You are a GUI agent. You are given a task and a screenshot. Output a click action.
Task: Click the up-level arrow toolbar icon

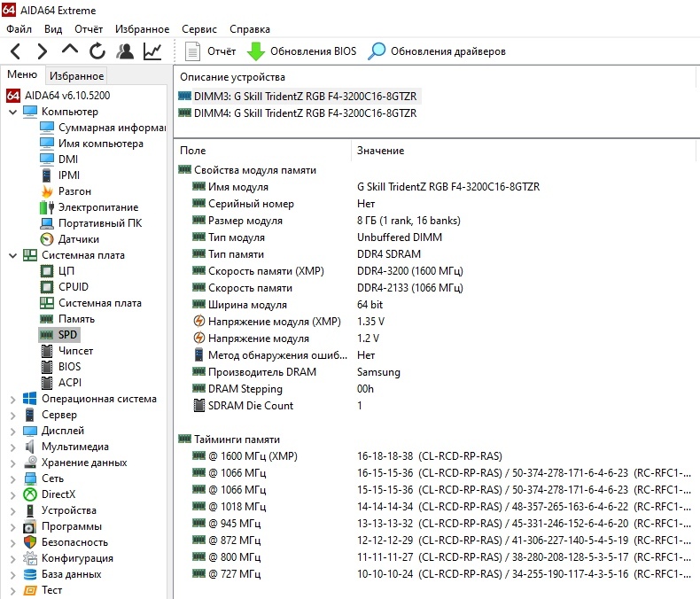[x=70, y=50]
